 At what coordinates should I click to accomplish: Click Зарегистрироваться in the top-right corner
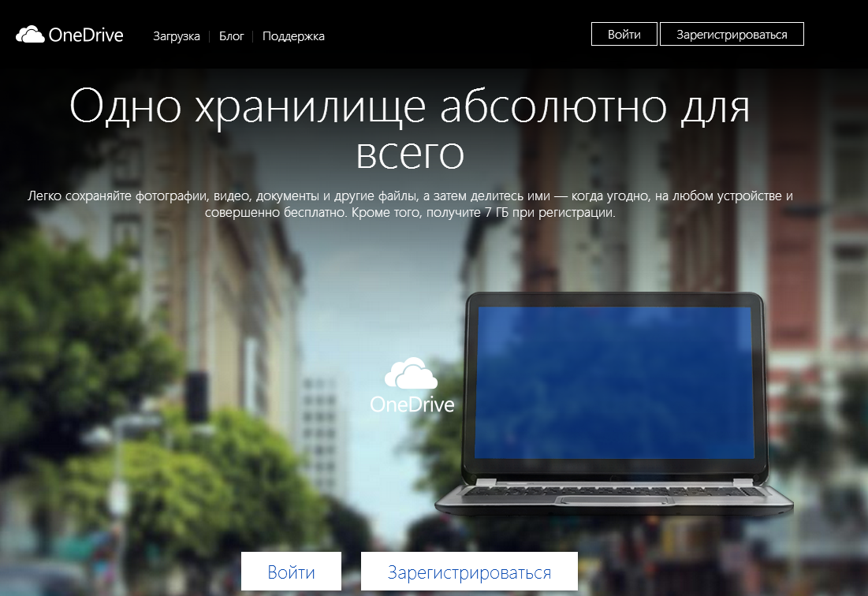pos(732,34)
